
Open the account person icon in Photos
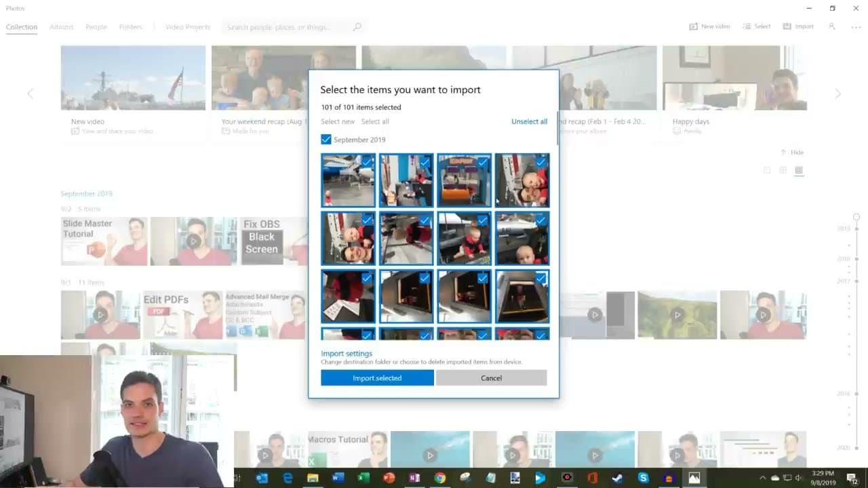(x=832, y=26)
